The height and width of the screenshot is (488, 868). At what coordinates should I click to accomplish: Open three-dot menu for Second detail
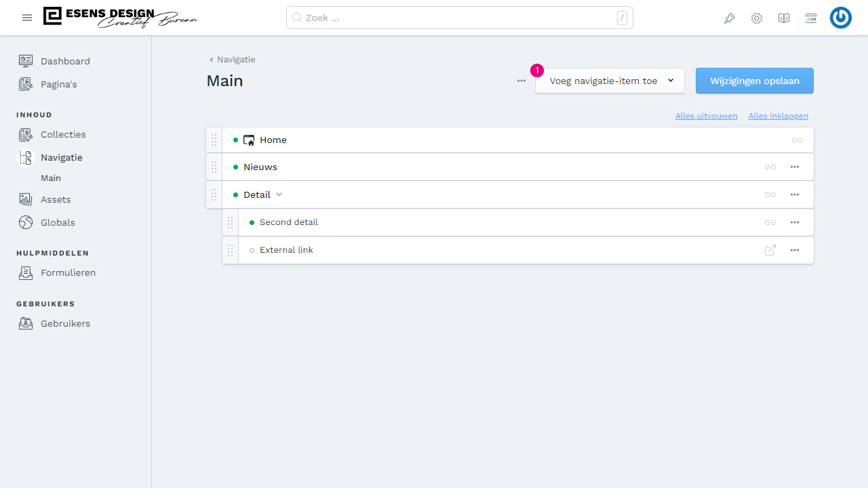coord(795,222)
